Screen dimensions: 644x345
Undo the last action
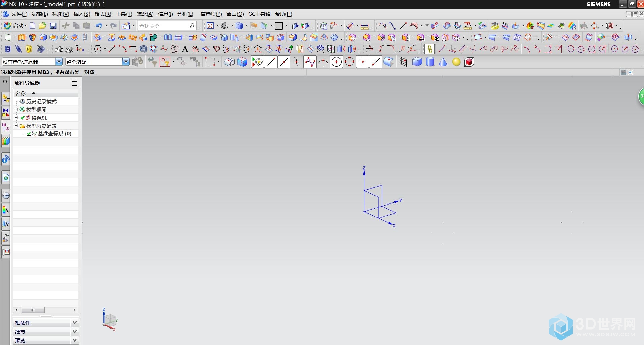99,26
